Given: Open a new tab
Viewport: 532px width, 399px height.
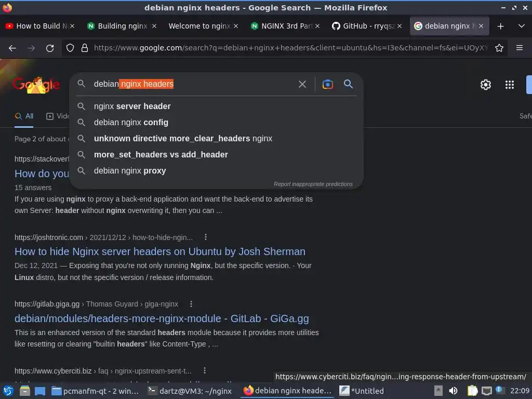Looking at the screenshot, I should 500,26.
